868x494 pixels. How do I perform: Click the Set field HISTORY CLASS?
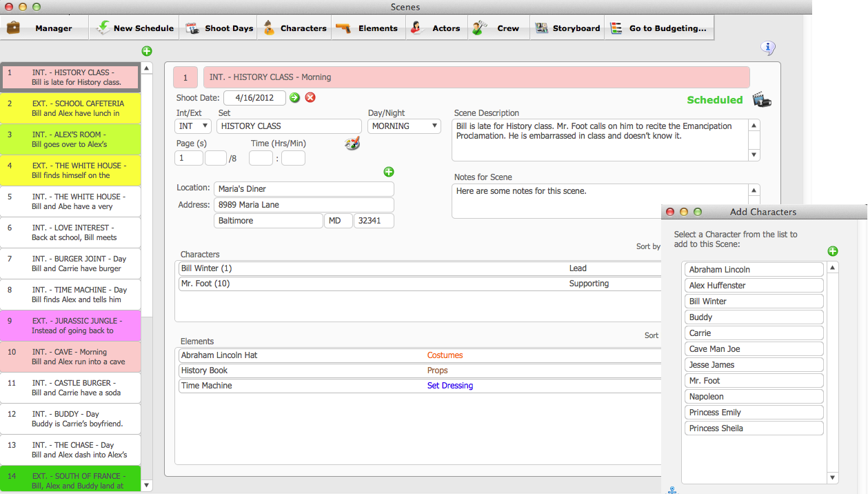(289, 126)
